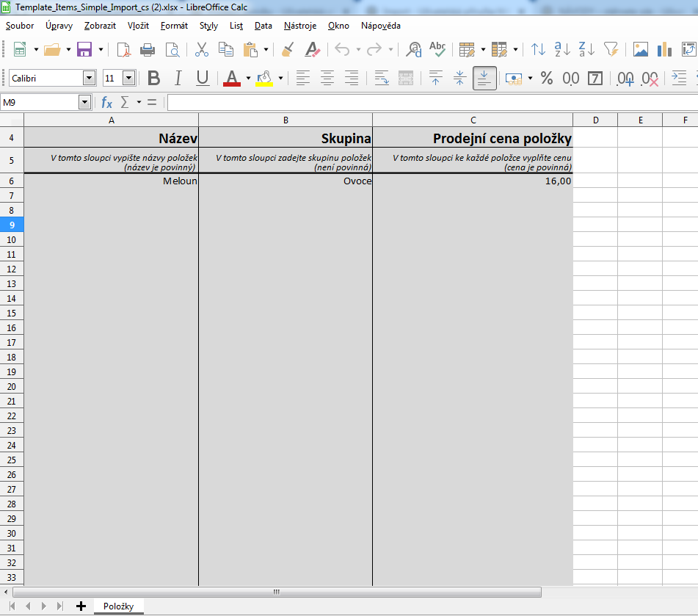Open the currency format dropdown arrow
This screenshot has height=616, width=698.
(x=530, y=79)
